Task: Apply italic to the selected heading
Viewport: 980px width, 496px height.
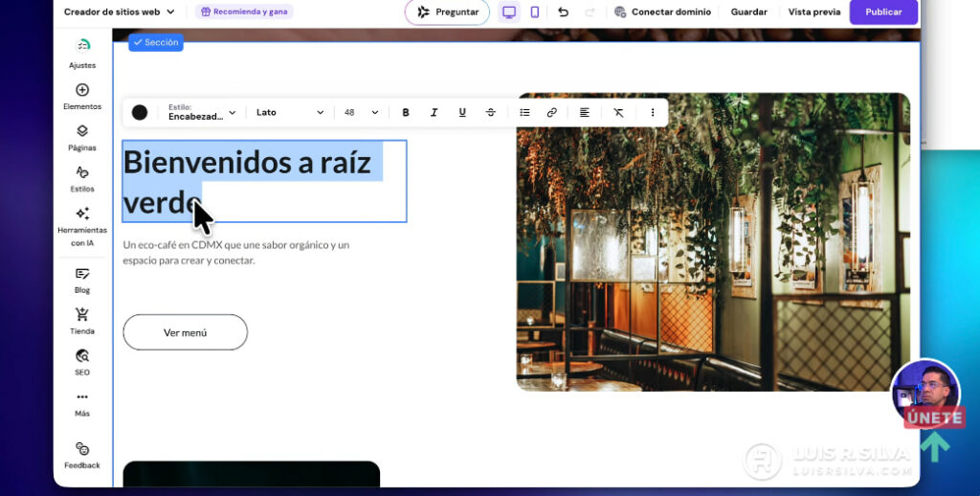Action: pos(434,113)
